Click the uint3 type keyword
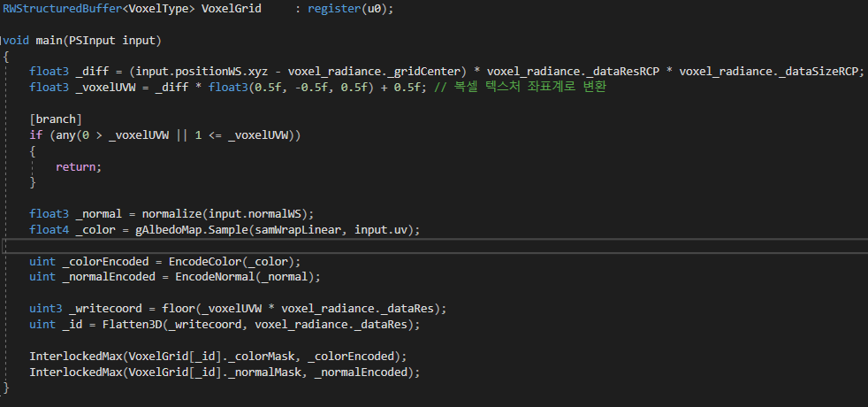The image size is (868, 407). point(45,309)
